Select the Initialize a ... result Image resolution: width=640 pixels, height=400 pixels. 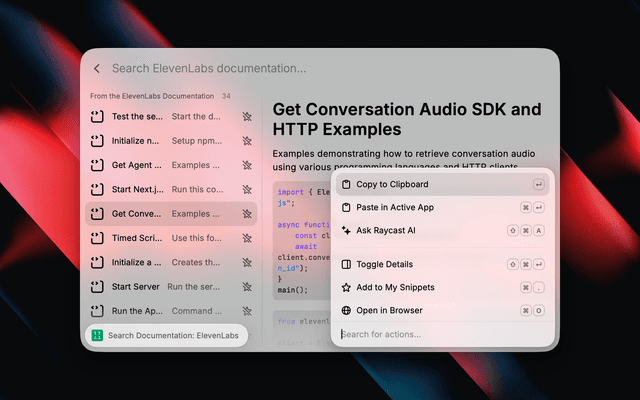171,262
